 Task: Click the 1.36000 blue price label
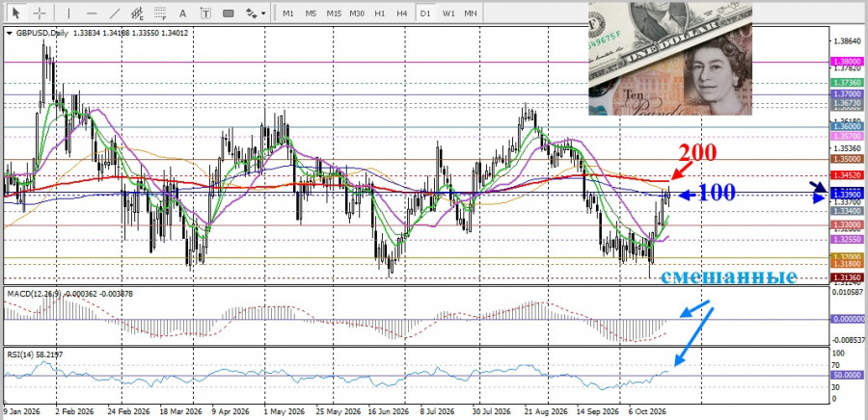pyautogui.click(x=849, y=126)
